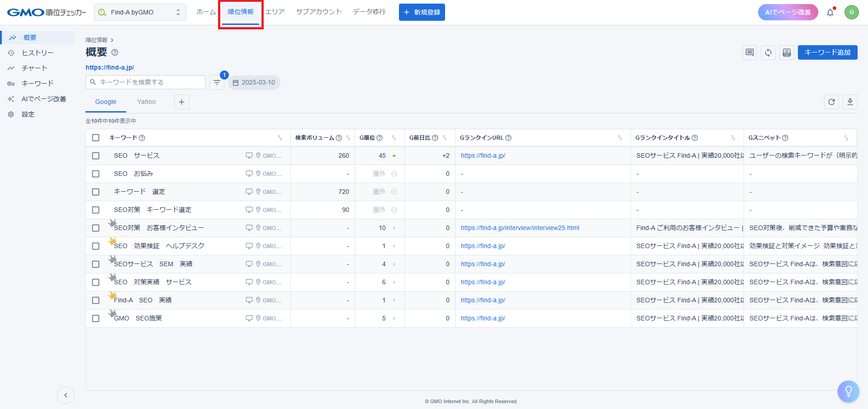Open the keyword filter icon
This screenshot has width=868, height=409.
(x=217, y=82)
